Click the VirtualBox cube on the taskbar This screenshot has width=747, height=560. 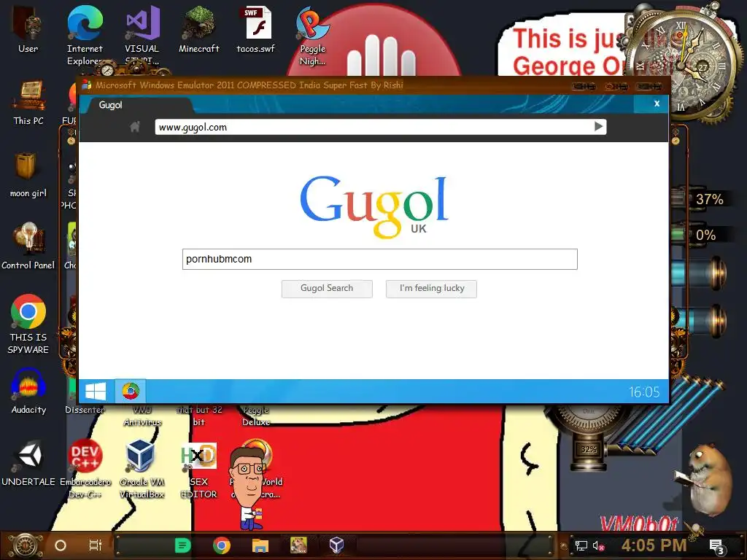click(337, 545)
